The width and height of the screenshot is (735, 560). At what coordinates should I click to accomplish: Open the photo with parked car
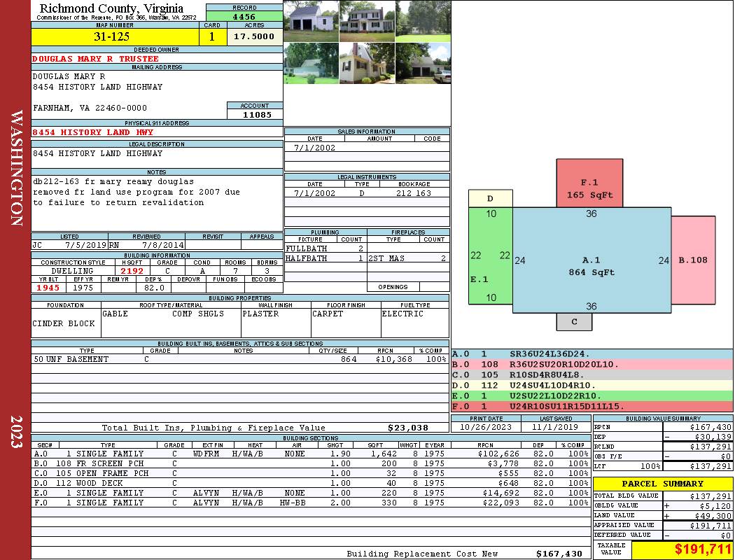(423, 63)
